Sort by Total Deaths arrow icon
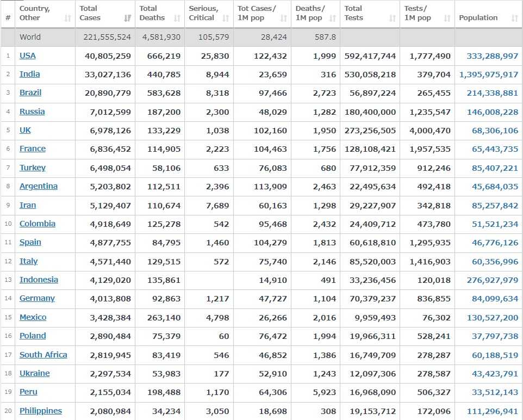This screenshot has width=523, height=420. (177, 18)
